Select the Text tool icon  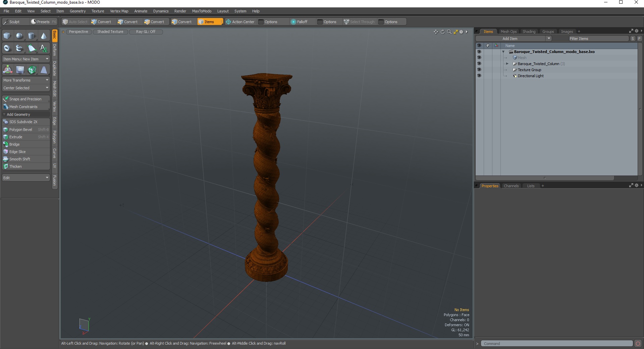tap(44, 48)
